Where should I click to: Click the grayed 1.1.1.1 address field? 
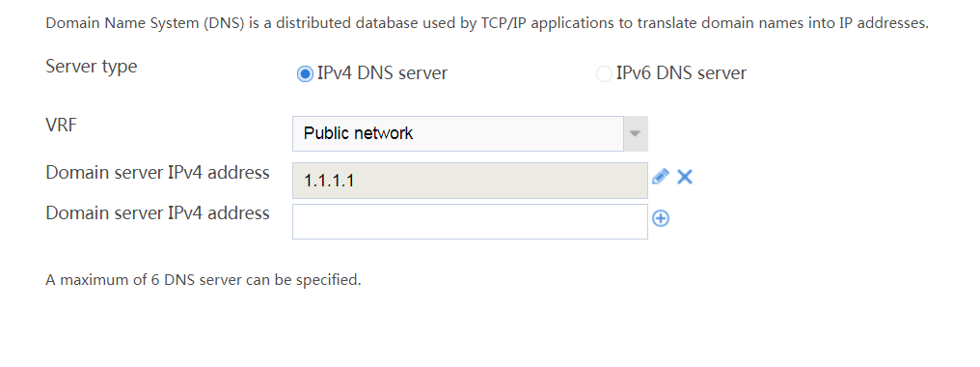click(x=470, y=181)
